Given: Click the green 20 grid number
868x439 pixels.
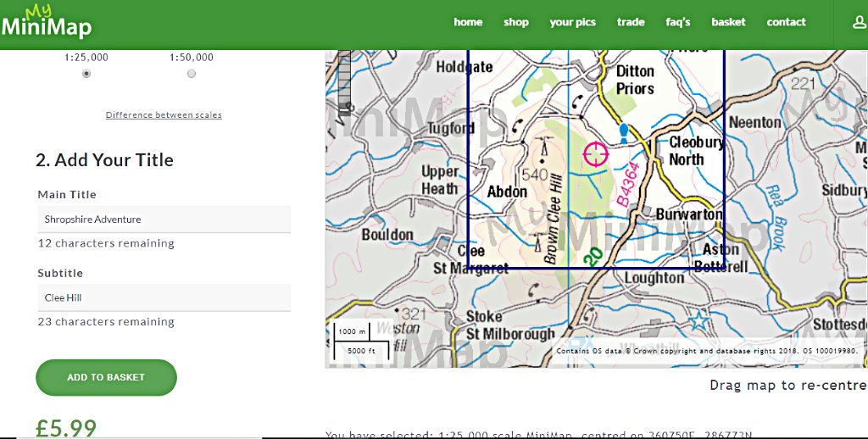Looking at the screenshot, I should tap(593, 258).
